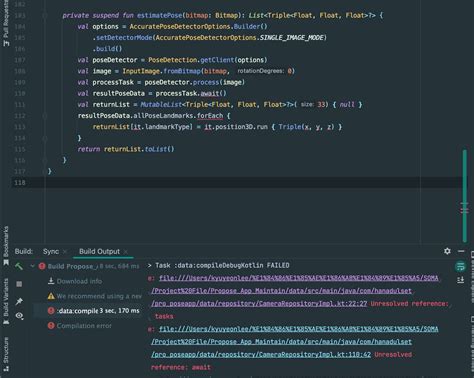Image resolution: width=474 pixels, height=378 pixels.
Task: Select the :data:compile tree row
Action: [88, 311]
